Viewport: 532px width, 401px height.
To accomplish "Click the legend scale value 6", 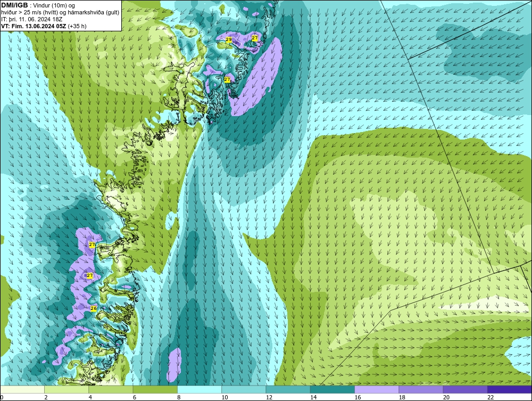I will (135, 398).
